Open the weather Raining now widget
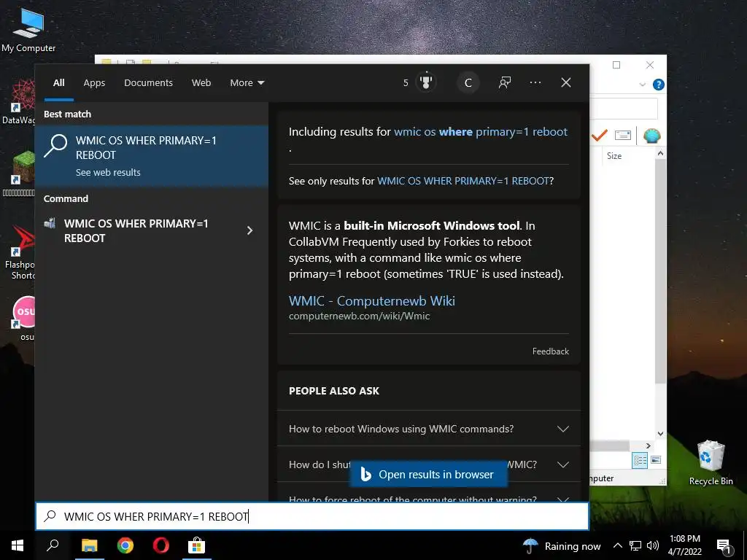Image resolution: width=747 pixels, height=560 pixels. 562,545
